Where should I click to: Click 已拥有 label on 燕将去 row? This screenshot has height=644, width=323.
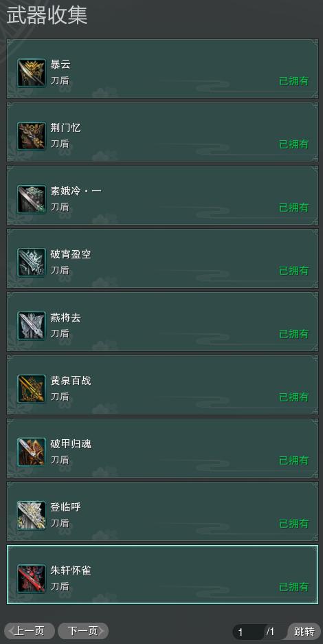(294, 334)
